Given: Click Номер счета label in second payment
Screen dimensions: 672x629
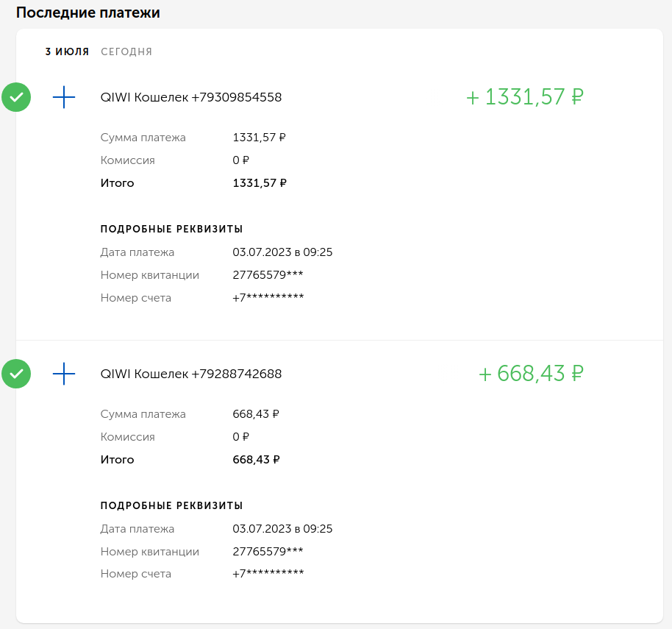Looking at the screenshot, I should coord(135,574).
